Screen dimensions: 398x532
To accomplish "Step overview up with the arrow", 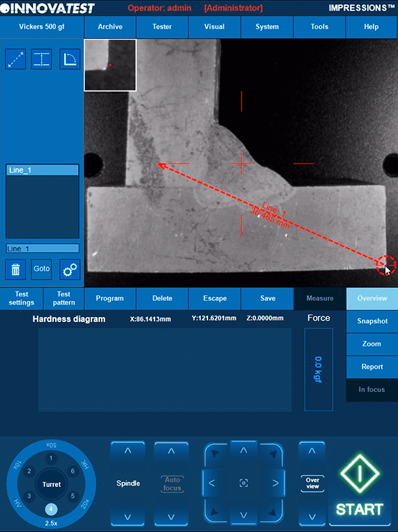I will click(312, 451).
